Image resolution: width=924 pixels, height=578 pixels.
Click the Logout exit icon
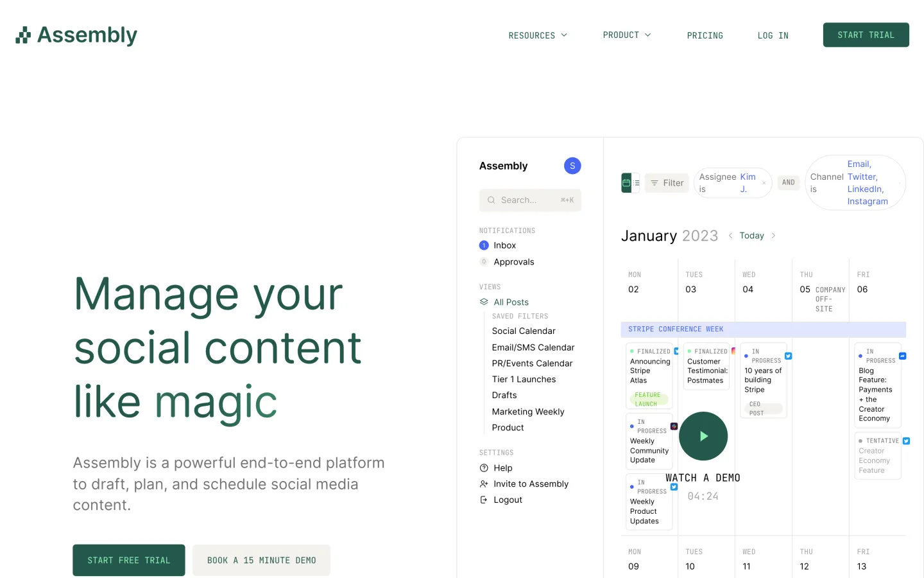click(484, 500)
